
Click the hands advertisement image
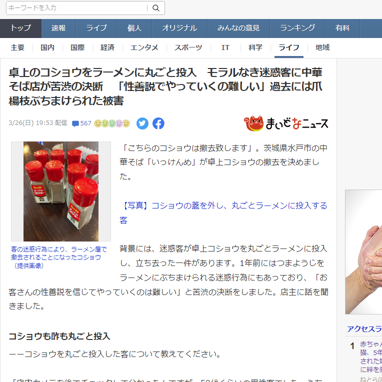pyautogui.click(x=364, y=252)
